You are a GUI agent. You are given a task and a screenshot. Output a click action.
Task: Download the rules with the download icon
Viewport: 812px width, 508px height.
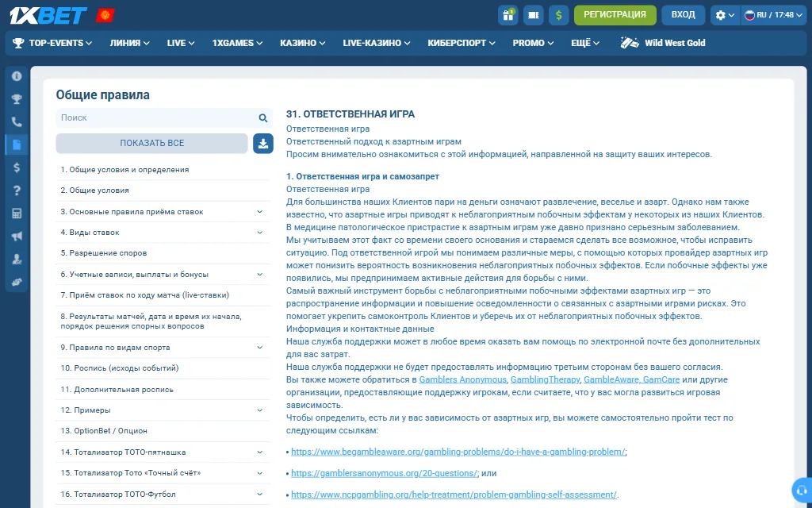point(263,144)
